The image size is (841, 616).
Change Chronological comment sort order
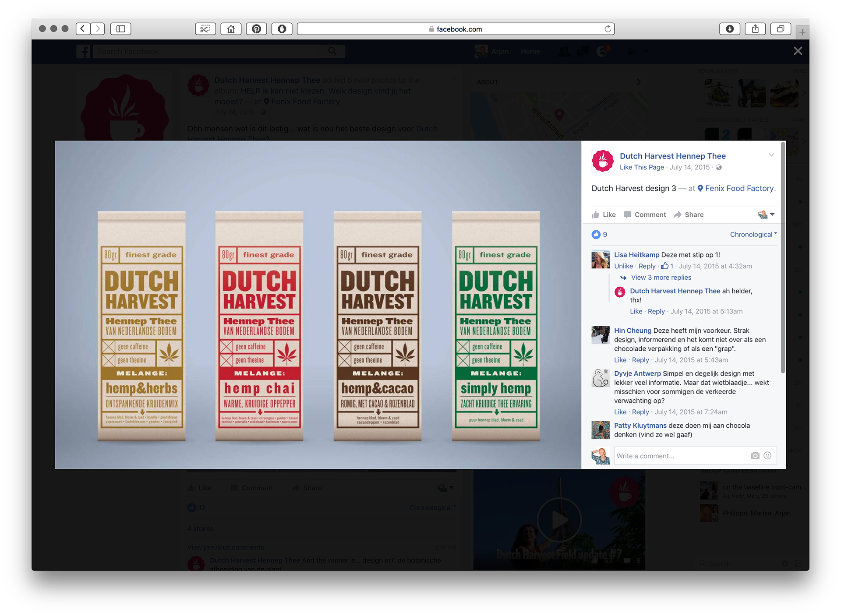pyautogui.click(x=753, y=235)
